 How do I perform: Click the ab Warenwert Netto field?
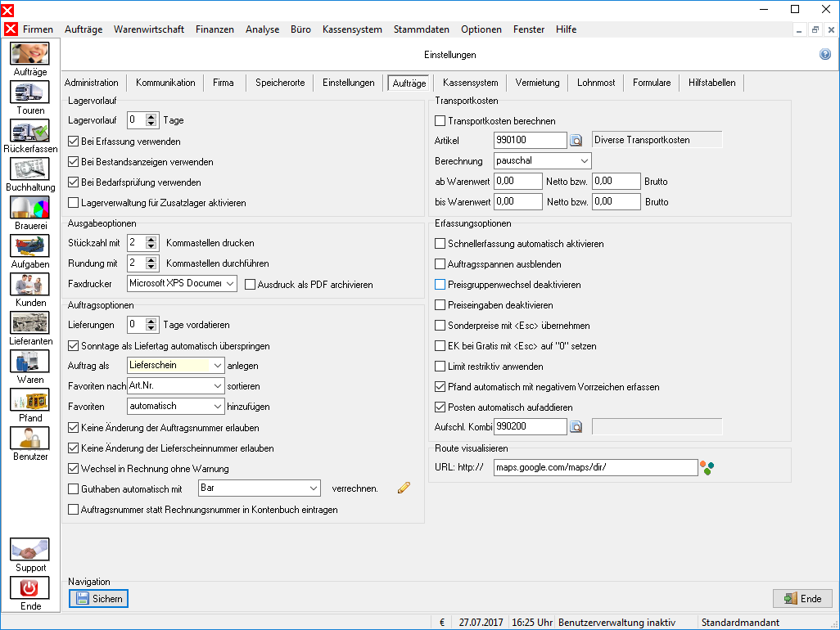tap(517, 181)
